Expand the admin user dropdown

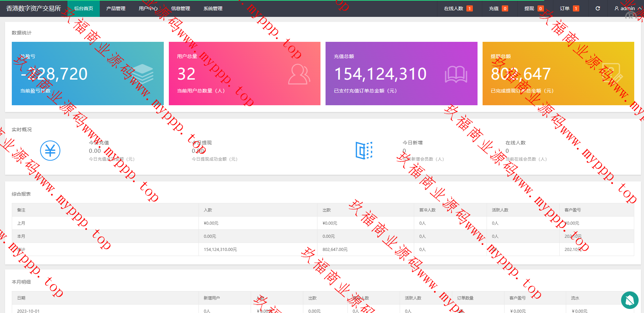(627, 8)
